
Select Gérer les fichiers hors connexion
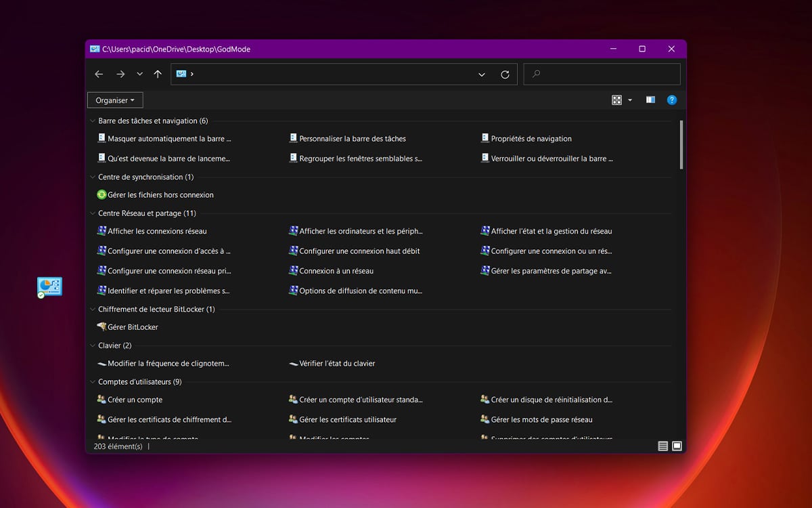[x=160, y=195]
